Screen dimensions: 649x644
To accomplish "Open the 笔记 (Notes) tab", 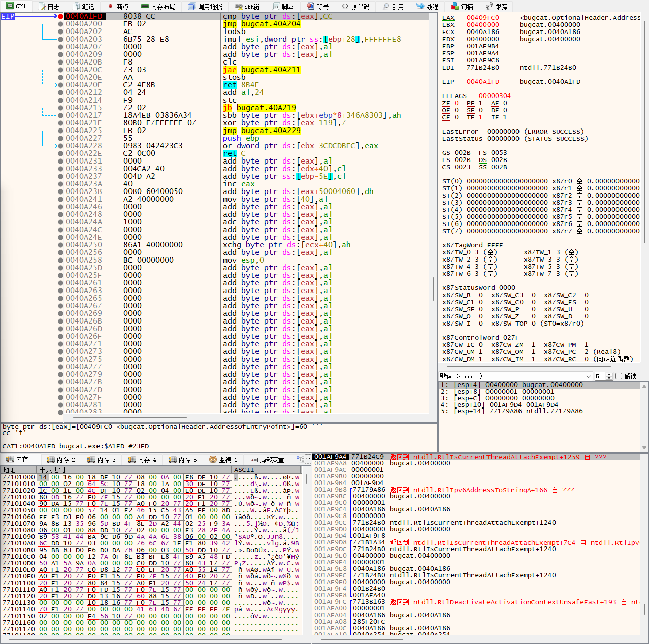I will point(84,6).
